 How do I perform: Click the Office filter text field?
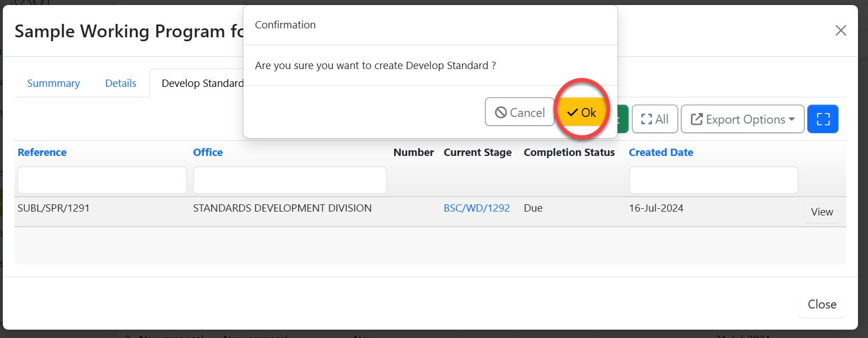pos(290,180)
